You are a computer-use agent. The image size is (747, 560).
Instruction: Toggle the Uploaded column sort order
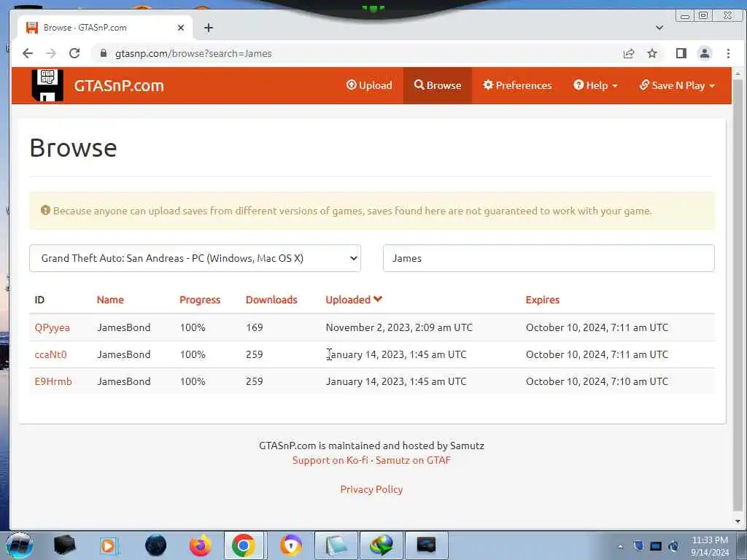[x=354, y=300]
